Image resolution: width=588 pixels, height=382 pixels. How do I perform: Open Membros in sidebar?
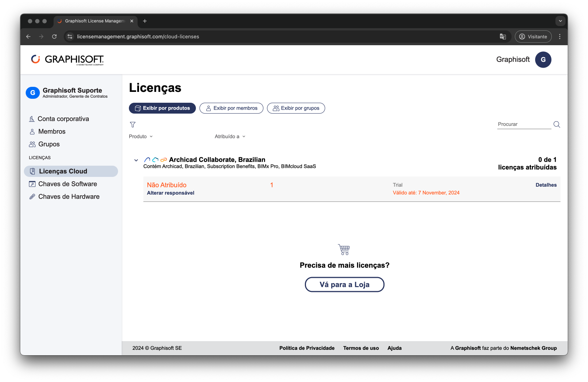point(47,131)
